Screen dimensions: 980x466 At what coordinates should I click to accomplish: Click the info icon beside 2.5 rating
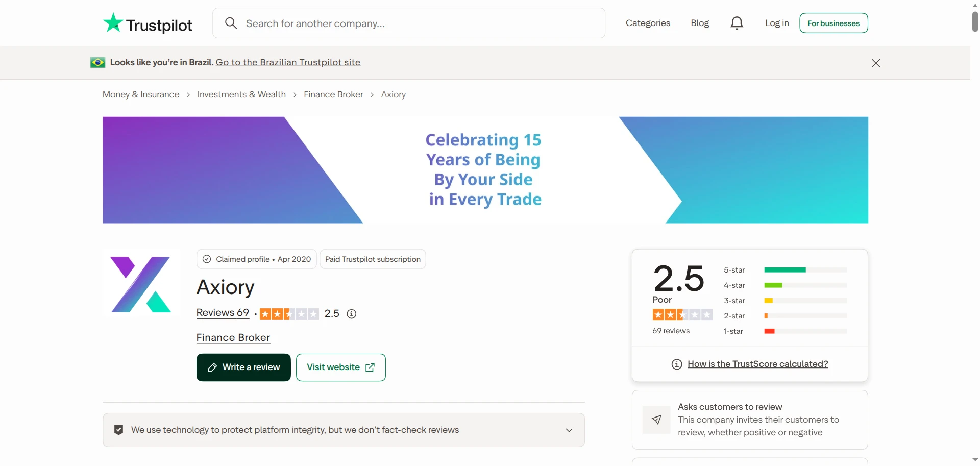[x=352, y=314]
